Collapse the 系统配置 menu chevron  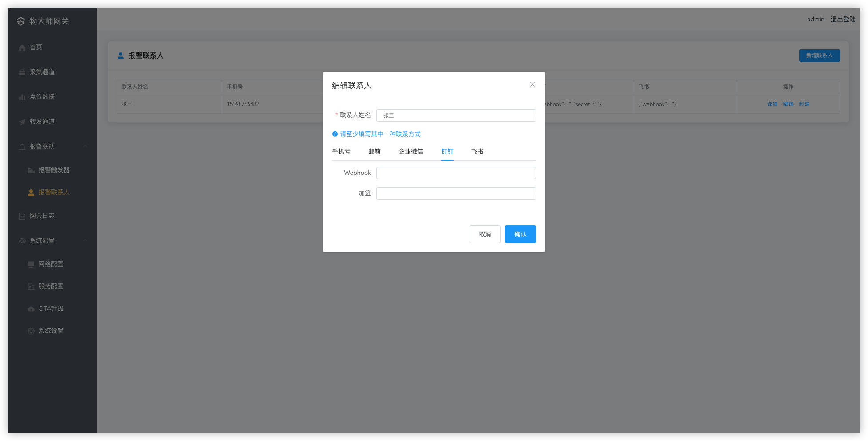click(x=85, y=240)
